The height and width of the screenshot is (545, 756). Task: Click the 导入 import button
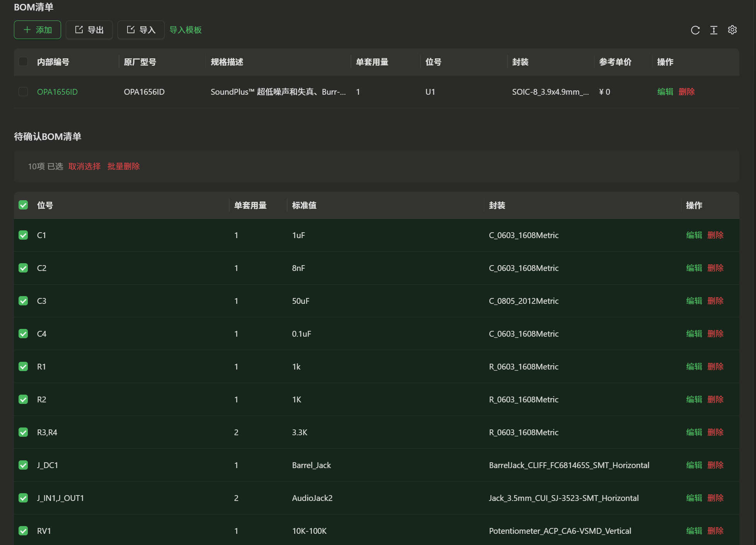[141, 30]
